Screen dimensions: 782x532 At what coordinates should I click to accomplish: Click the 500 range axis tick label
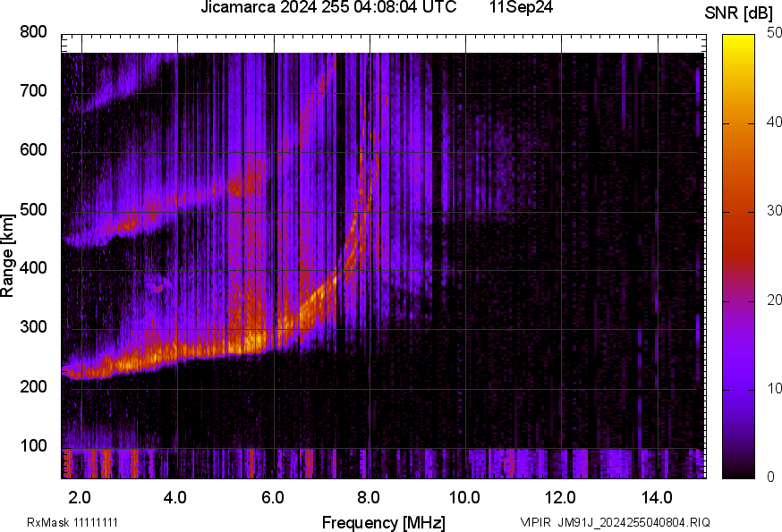(33, 210)
